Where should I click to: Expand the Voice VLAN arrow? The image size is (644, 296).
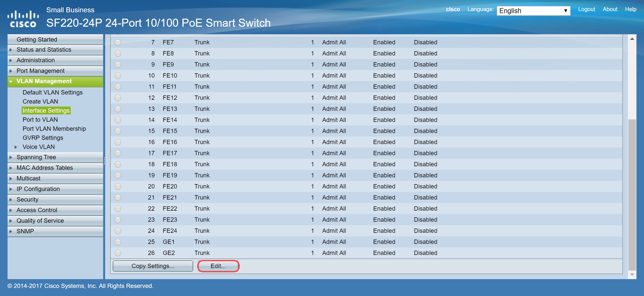(x=16, y=147)
